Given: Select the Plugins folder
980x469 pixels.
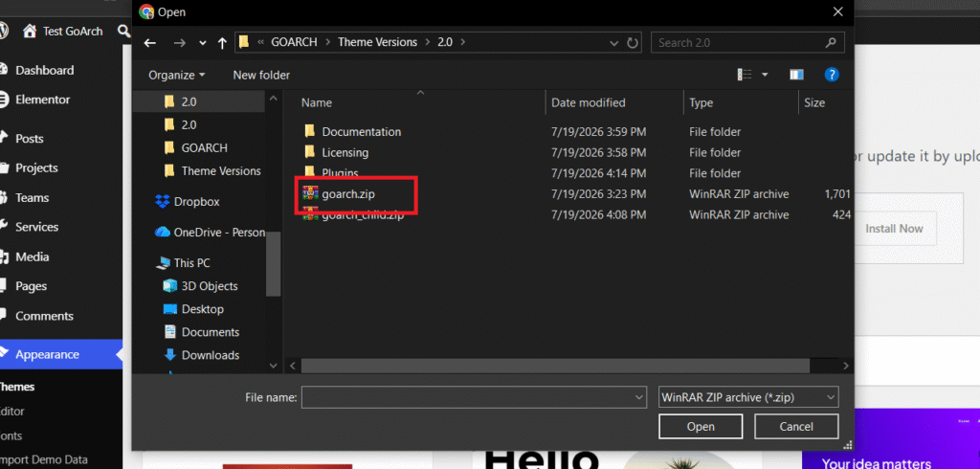Looking at the screenshot, I should tap(340, 173).
